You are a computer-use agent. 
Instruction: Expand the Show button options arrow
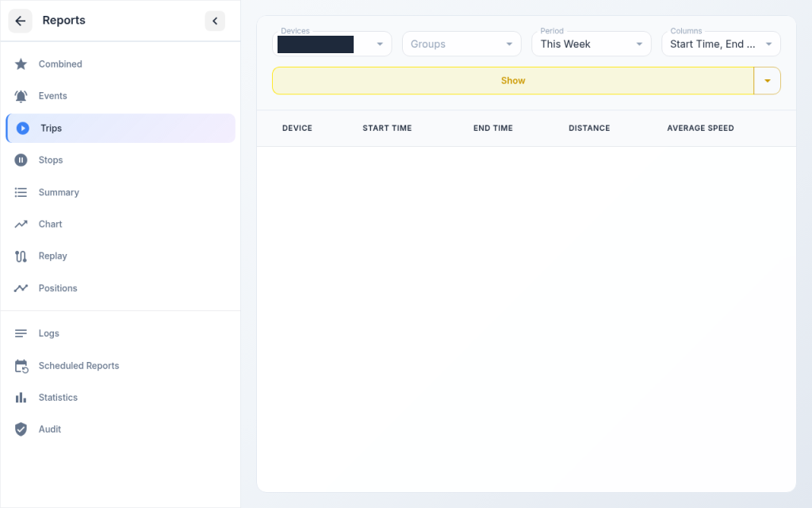(x=768, y=81)
